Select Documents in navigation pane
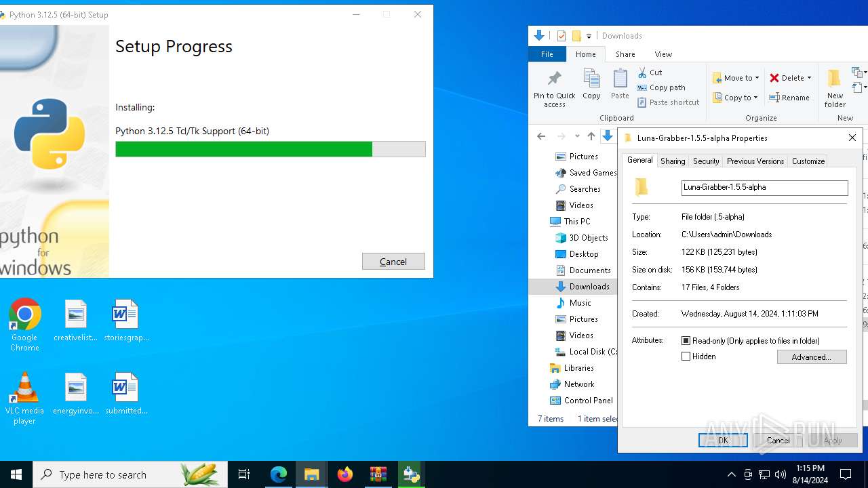Image resolution: width=868 pixels, height=488 pixels. [583, 270]
